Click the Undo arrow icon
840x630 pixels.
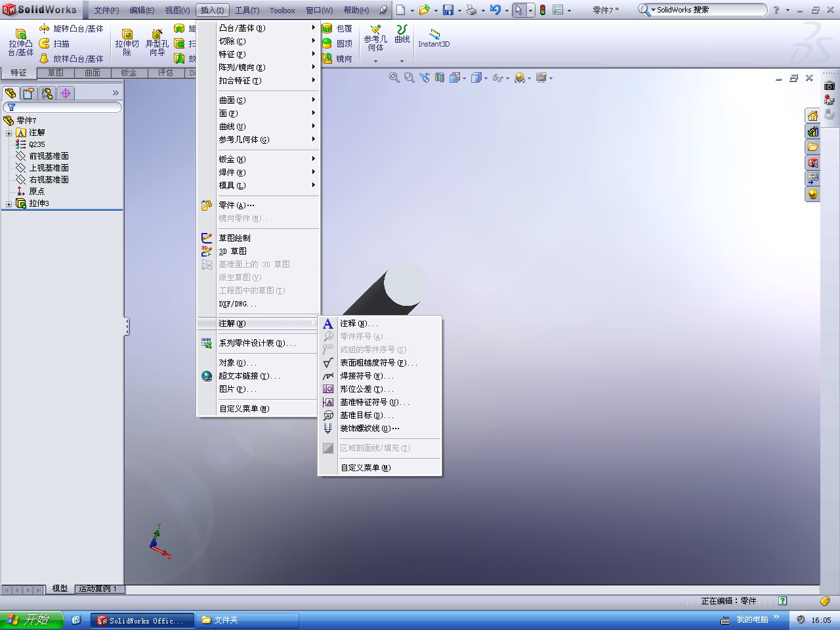(x=495, y=10)
